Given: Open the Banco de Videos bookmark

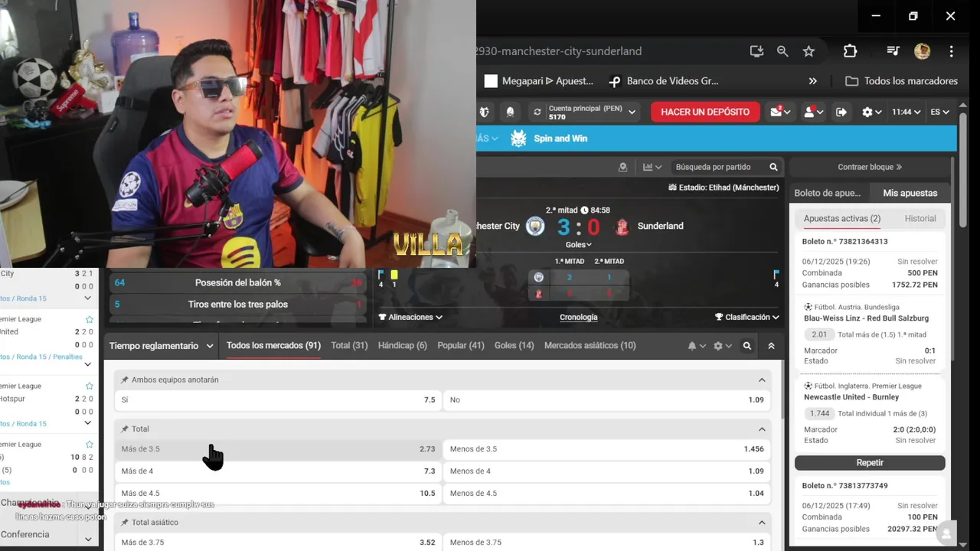Looking at the screenshot, I should pos(664,81).
